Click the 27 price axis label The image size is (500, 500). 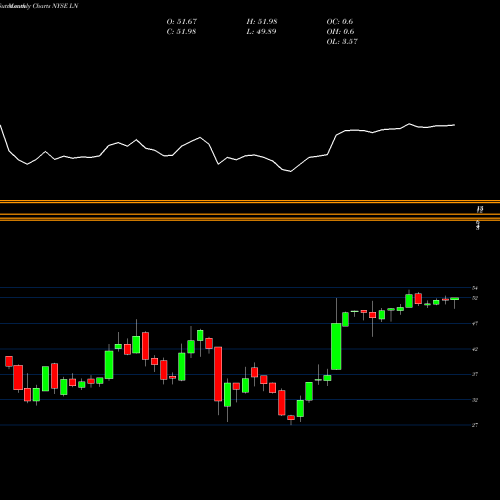tap(475, 425)
